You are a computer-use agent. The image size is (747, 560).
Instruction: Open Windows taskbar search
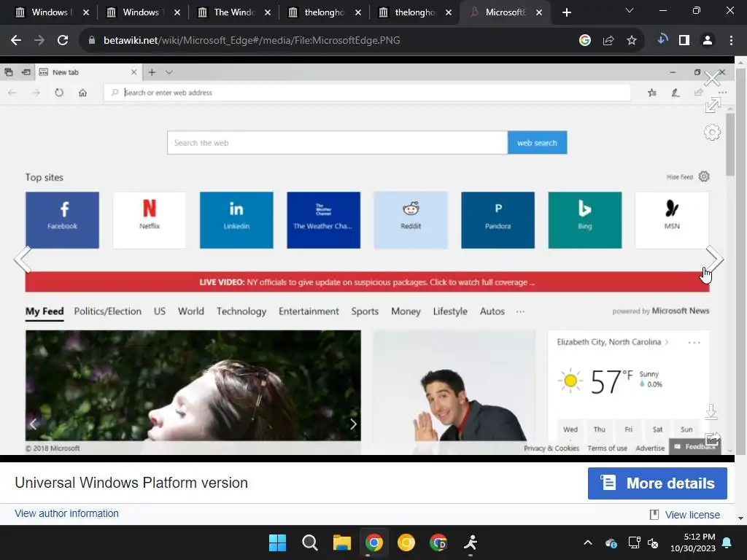[x=309, y=542]
